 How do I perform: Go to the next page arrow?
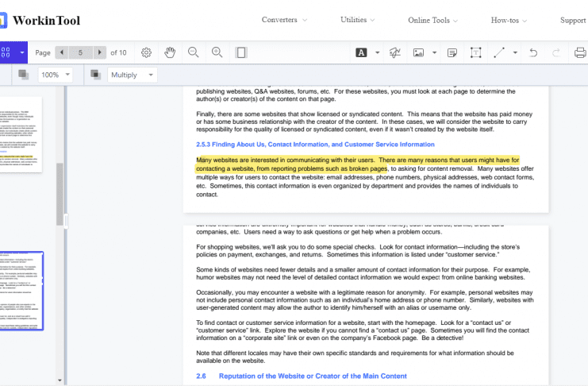99,52
